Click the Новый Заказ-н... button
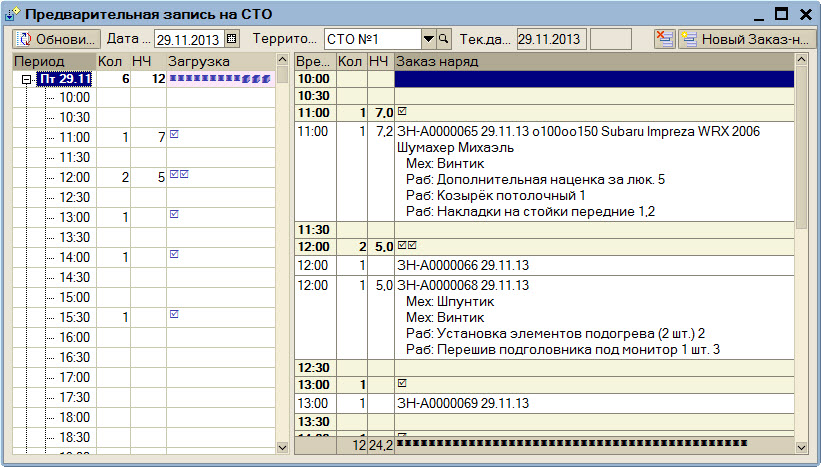The height and width of the screenshot is (467, 821). click(x=747, y=39)
